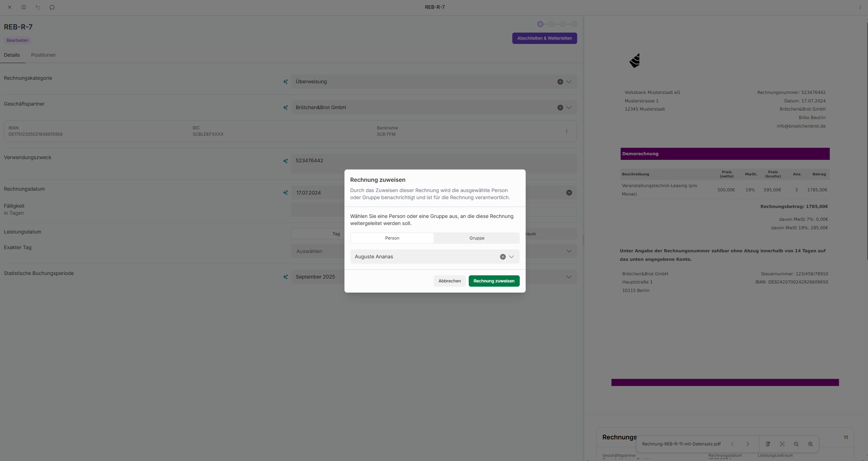Expand the Auguste Ananas person dropdown
The width and height of the screenshot is (868, 461).
pos(511,257)
